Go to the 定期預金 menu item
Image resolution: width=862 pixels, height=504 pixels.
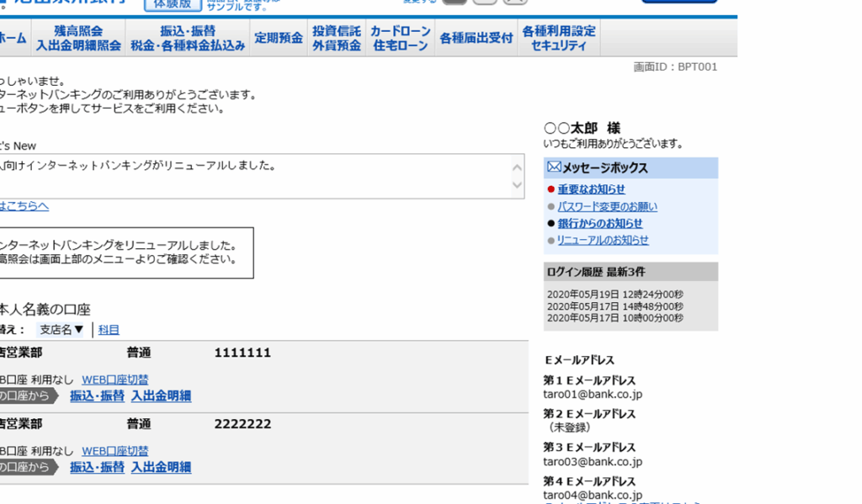[x=278, y=38]
